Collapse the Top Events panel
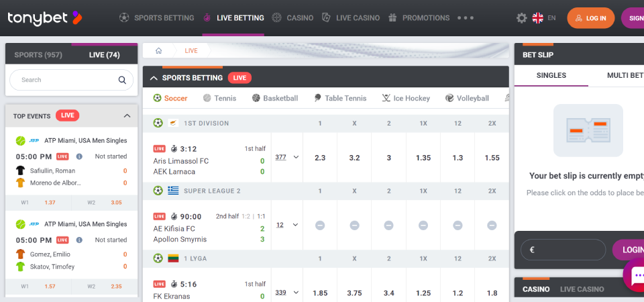Screen dimensions: 644x302 tap(127, 116)
